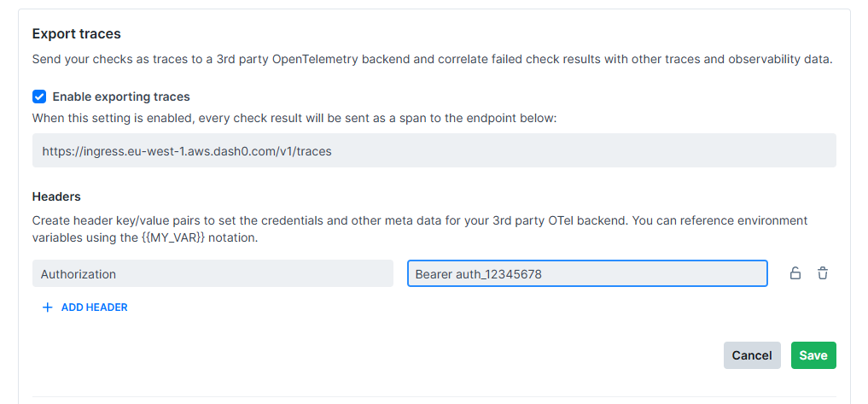Click the OpenTelemetry backend description sentence
The image size is (868, 404).
tap(431, 60)
